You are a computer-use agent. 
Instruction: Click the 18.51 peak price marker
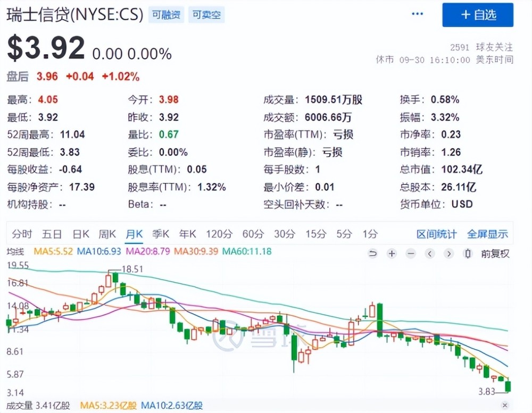click(x=132, y=269)
